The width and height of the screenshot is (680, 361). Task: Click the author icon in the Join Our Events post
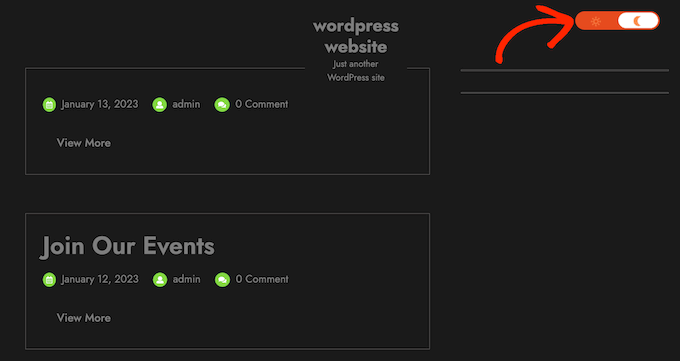pos(160,279)
